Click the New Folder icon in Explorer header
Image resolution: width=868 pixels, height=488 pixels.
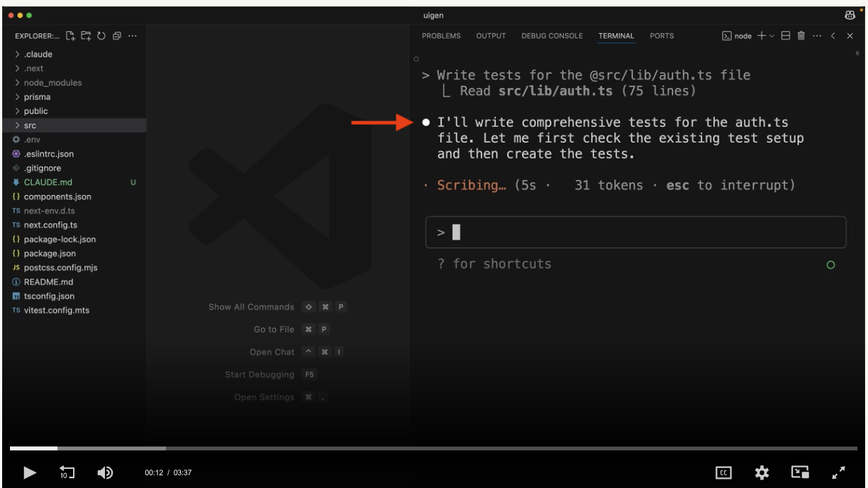pyautogui.click(x=86, y=35)
